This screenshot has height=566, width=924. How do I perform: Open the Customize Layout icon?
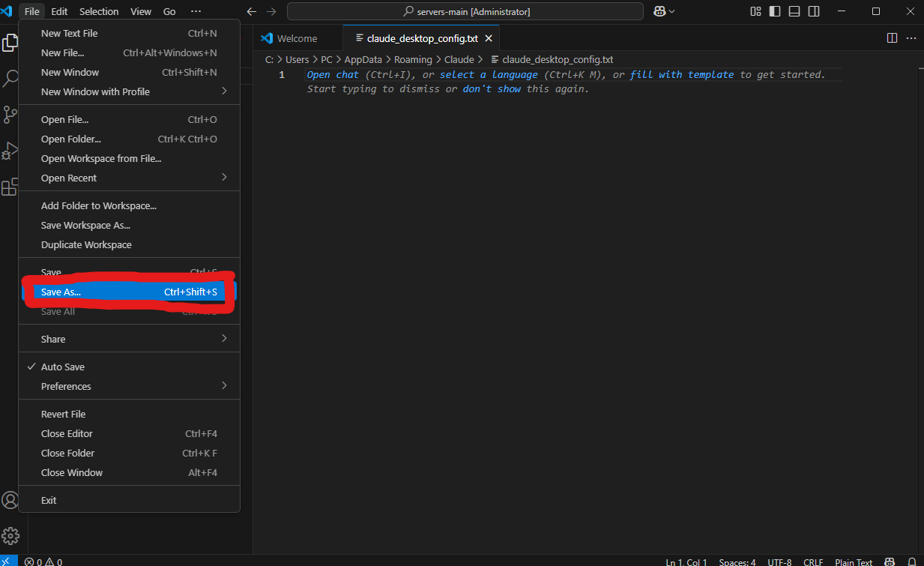point(755,11)
